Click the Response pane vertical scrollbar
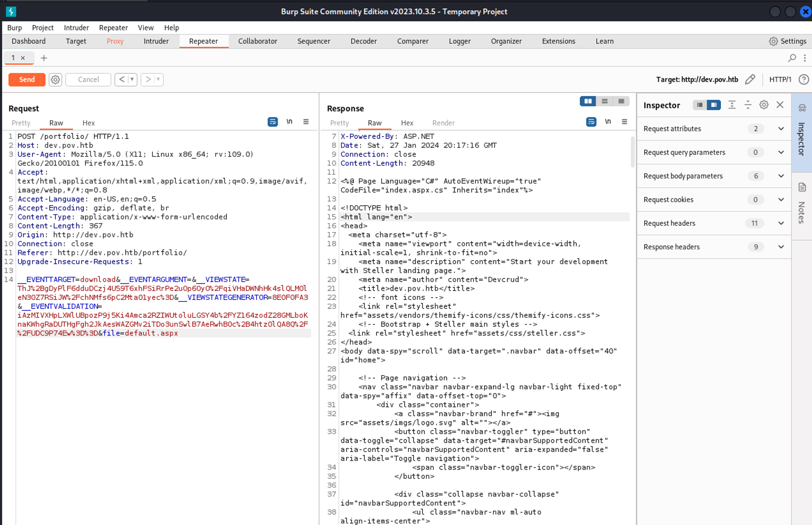The image size is (812, 525). point(633,152)
